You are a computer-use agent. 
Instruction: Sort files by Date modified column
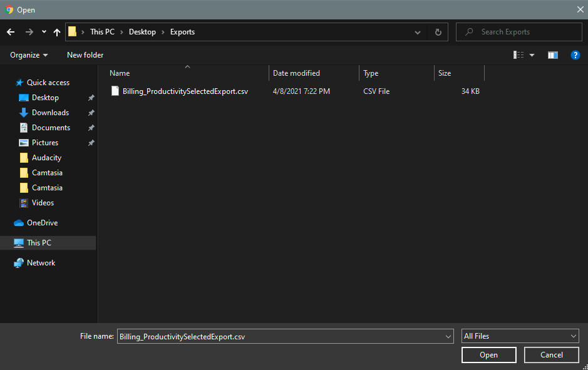tap(296, 73)
